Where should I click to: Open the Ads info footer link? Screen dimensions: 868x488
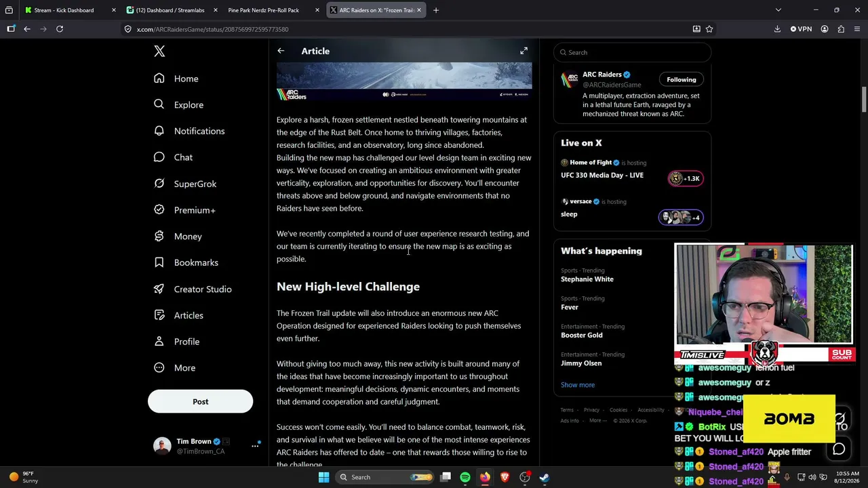coord(570,421)
